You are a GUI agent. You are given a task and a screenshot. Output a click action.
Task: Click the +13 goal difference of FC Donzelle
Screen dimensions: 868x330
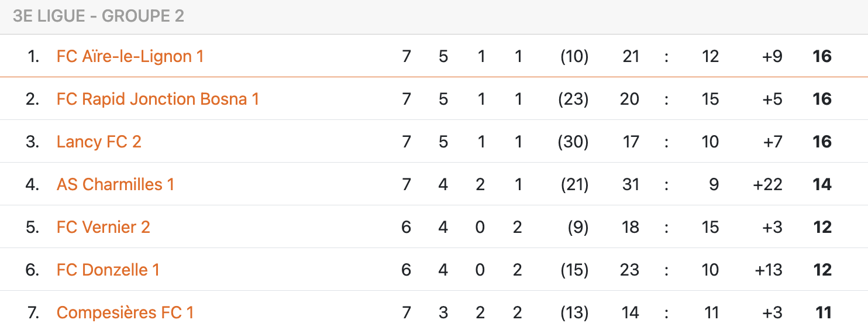[769, 270]
